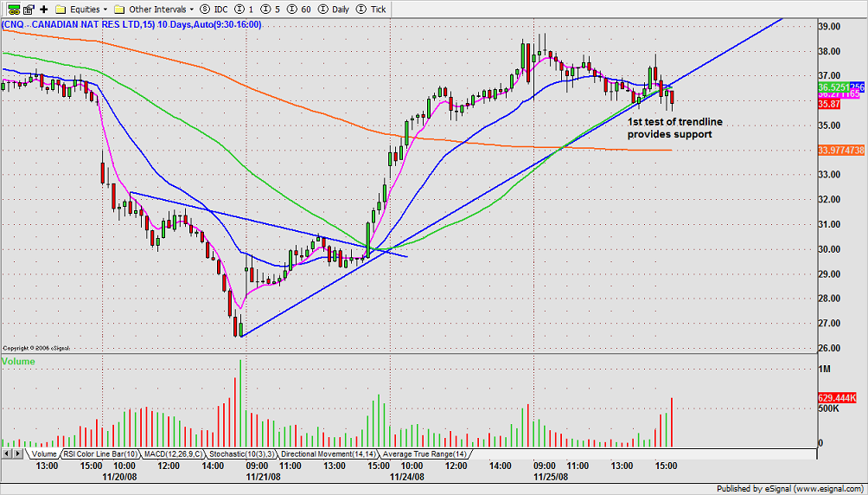Click the Other Intervals folder icon
The height and width of the screenshot is (495, 868).
pyautogui.click(x=119, y=10)
